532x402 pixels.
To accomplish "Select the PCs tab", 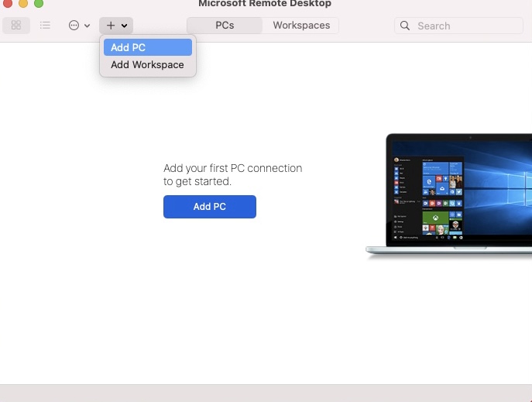I will point(225,26).
